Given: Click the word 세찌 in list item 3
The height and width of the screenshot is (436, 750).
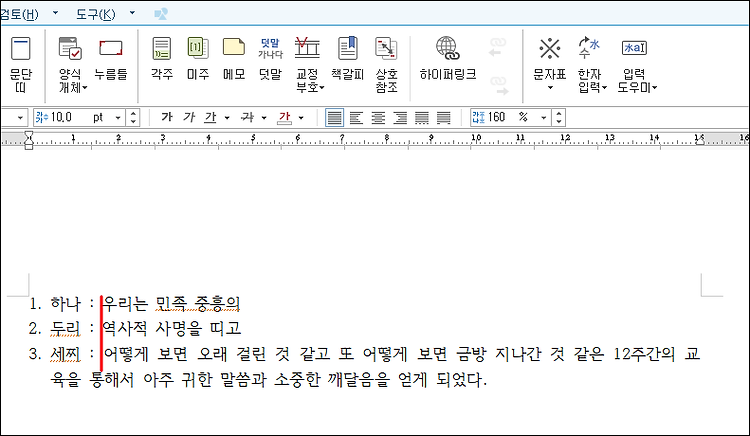Looking at the screenshot, I should click(66, 354).
